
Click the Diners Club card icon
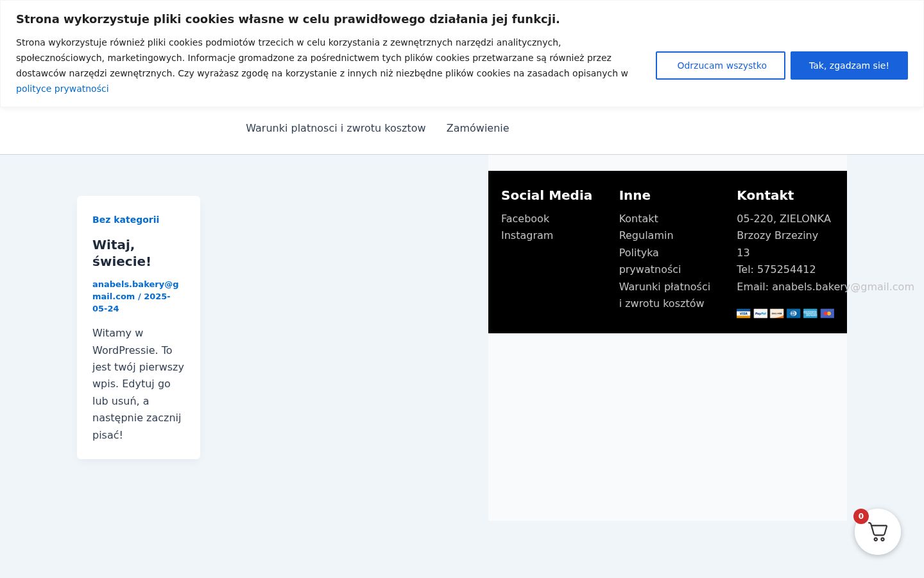[x=794, y=313]
